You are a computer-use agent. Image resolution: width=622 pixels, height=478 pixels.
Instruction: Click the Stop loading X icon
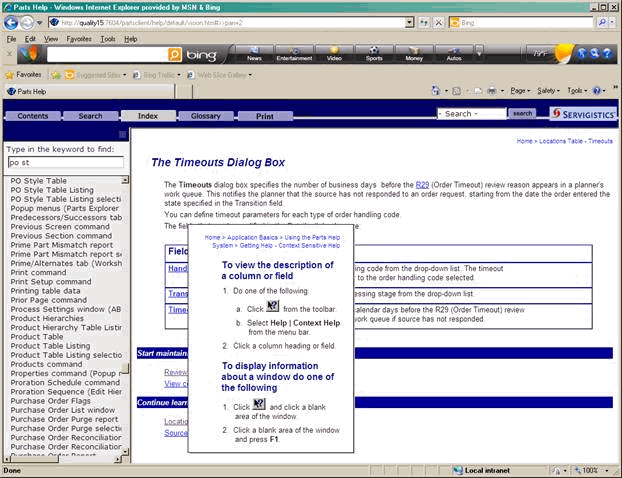point(439,23)
